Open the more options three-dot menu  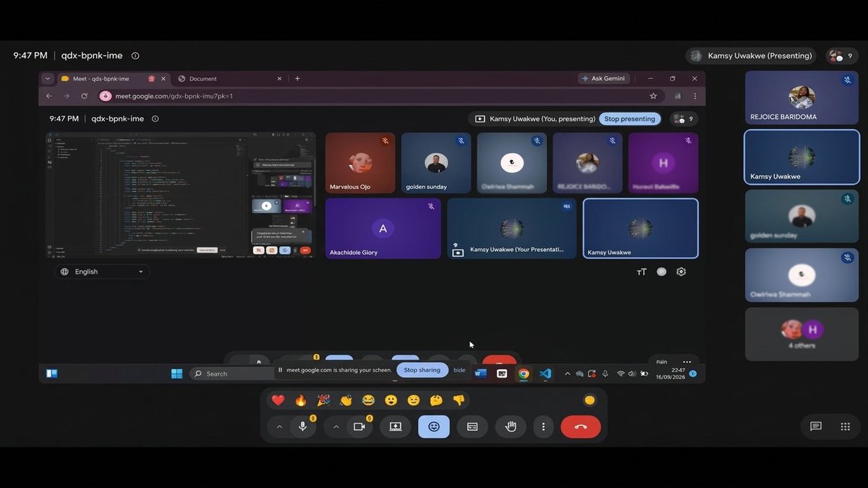(x=543, y=427)
